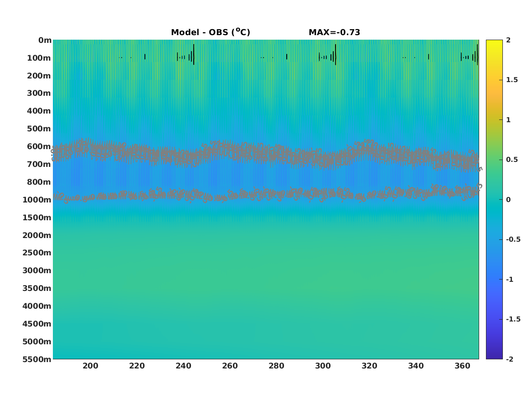The height and width of the screenshot is (399, 532).
Task: Click the colorbar tick label -1
Action: 510,279
